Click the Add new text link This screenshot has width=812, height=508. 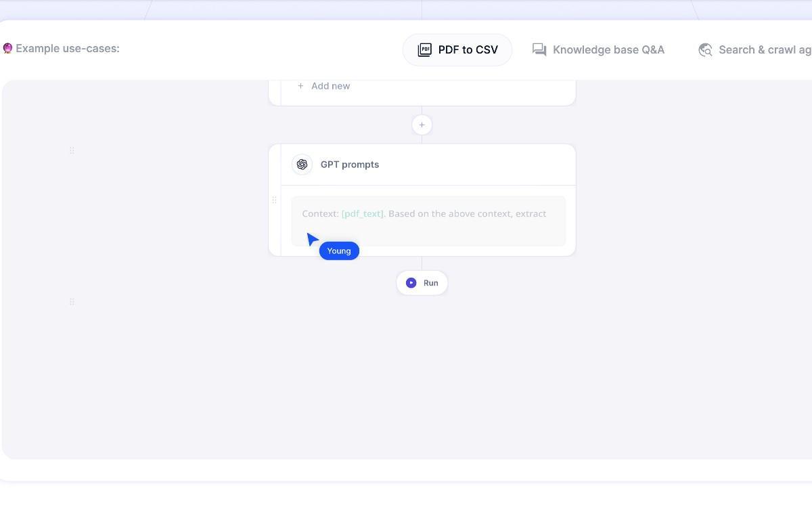pyautogui.click(x=330, y=86)
